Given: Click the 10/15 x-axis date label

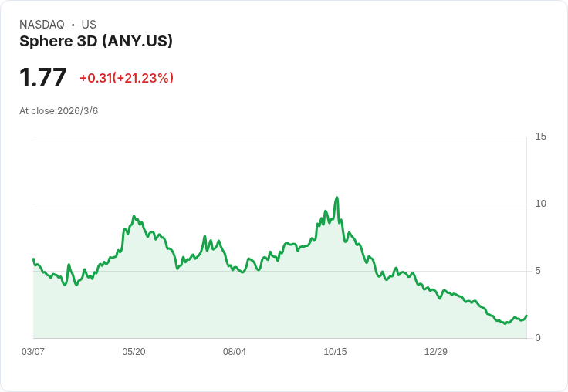Looking at the screenshot, I should pyautogui.click(x=335, y=352).
